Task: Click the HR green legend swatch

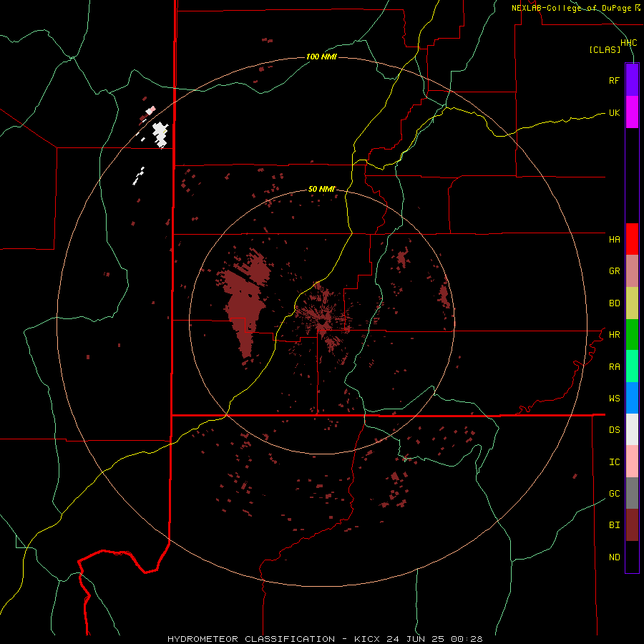Action: pos(632,335)
